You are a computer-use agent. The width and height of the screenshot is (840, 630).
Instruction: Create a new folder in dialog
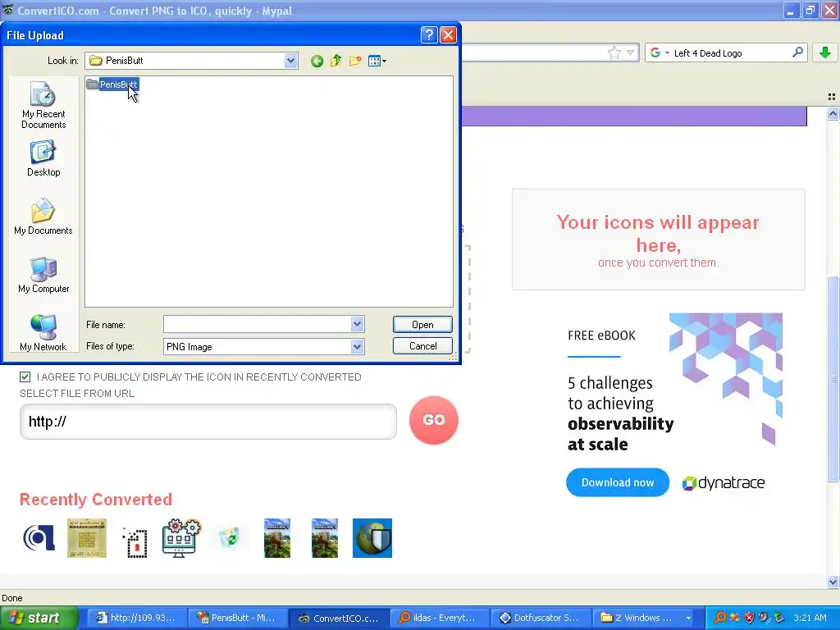tap(354, 61)
